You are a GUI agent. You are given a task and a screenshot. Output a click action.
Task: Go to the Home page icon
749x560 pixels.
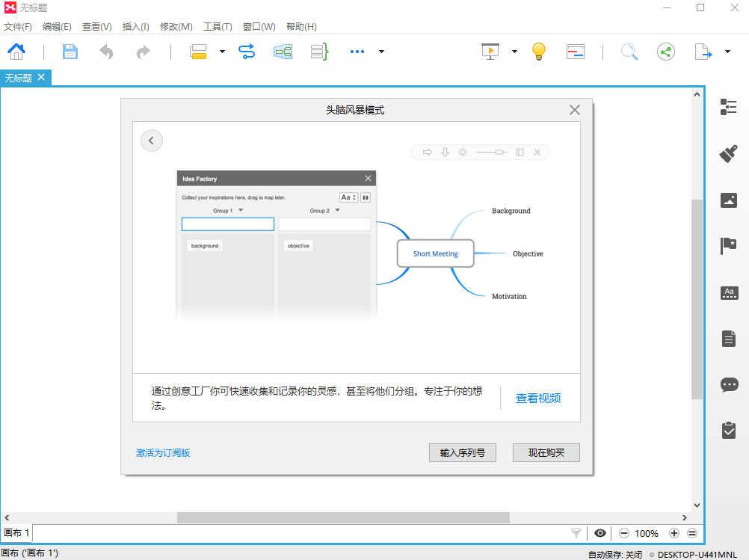[x=16, y=51]
